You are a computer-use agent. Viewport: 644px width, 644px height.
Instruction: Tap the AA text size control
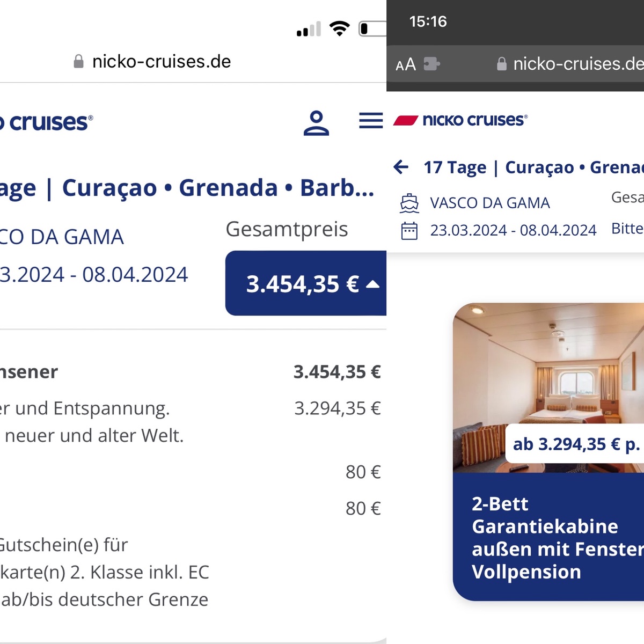pos(406,64)
